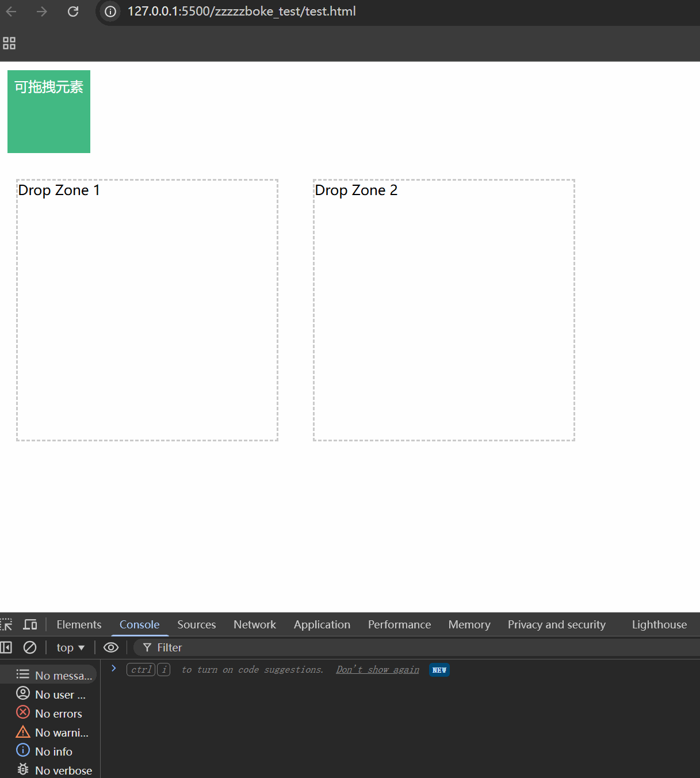Open the Memory tab
Screen dimensions: 700x778
pyautogui.click(x=469, y=624)
